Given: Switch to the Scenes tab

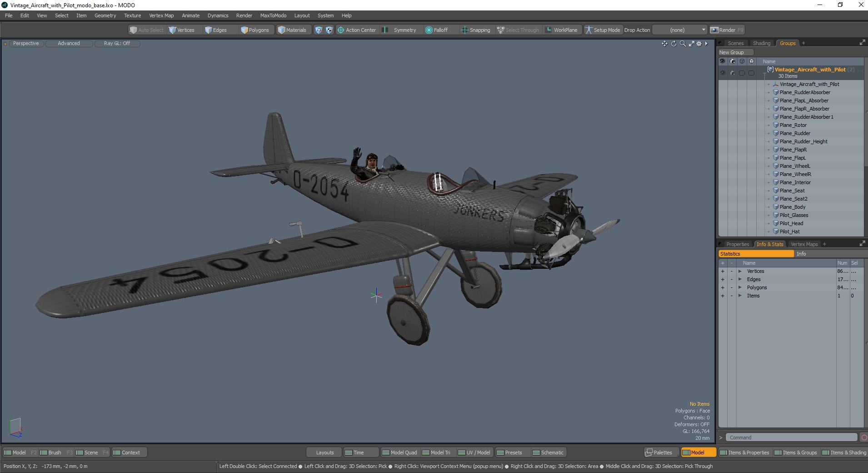Looking at the screenshot, I should [735, 43].
